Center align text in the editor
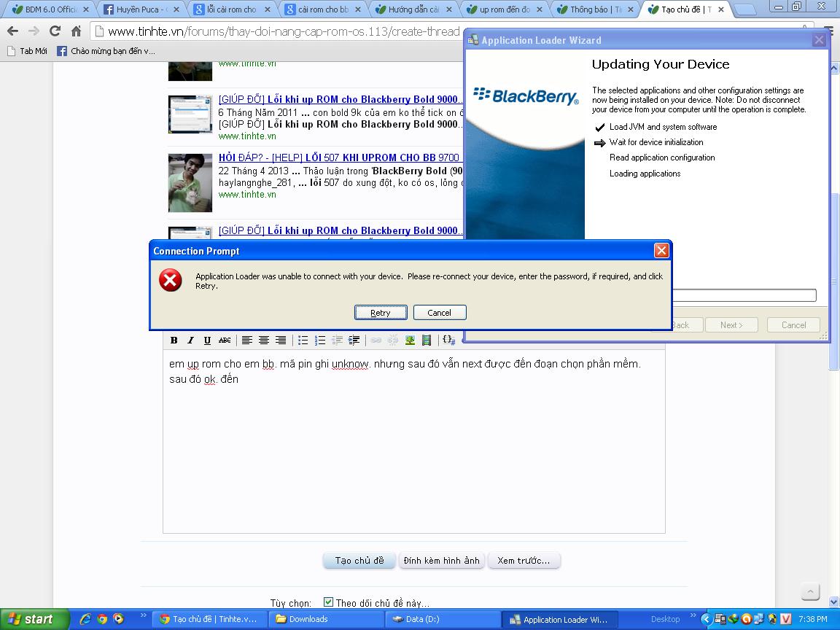This screenshot has height=630, width=840. (264, 341)
